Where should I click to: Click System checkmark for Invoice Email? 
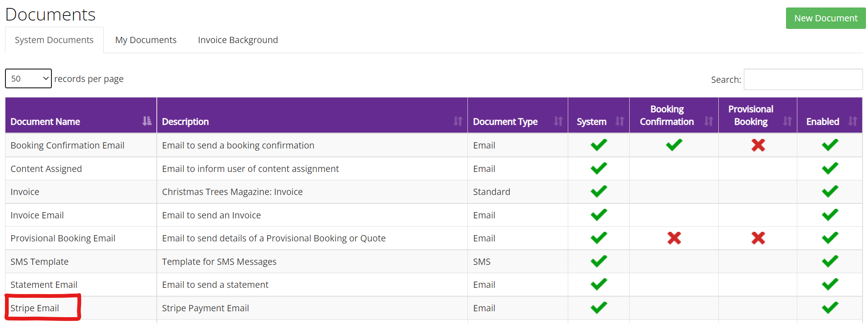pos(599,215)
